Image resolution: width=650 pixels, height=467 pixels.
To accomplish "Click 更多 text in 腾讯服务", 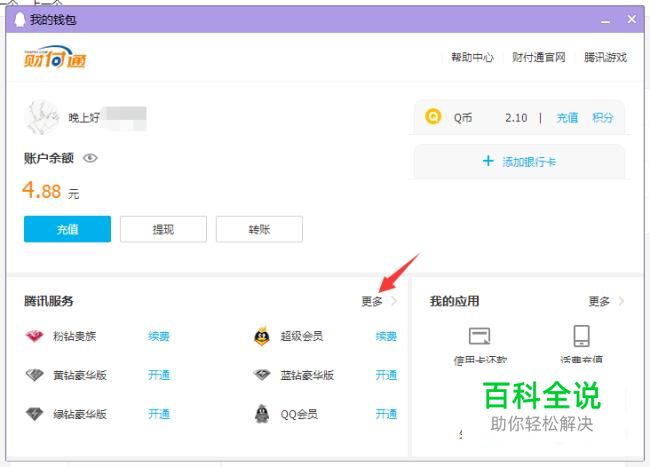I will coord(372,301).
